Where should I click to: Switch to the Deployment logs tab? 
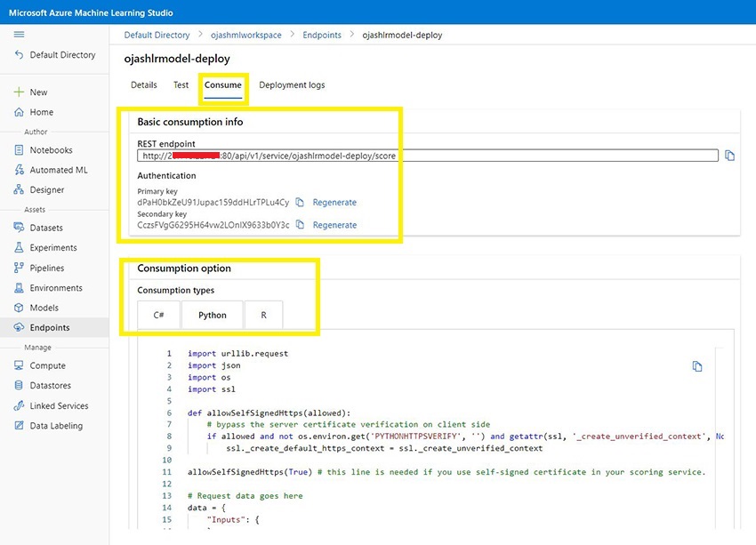pyautogui.click(x=292, y=85)
